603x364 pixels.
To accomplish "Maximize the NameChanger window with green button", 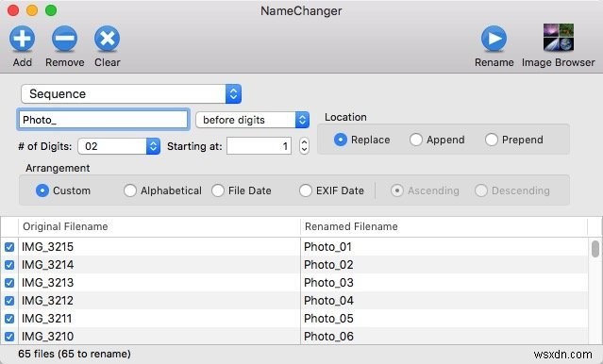I will pyautogui.click(x=51, y=10).
